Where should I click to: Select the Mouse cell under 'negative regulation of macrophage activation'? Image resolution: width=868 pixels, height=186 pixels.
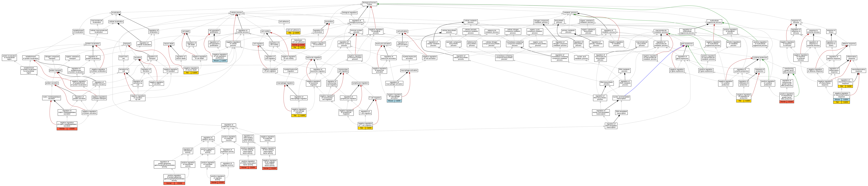tap(391, 101)
